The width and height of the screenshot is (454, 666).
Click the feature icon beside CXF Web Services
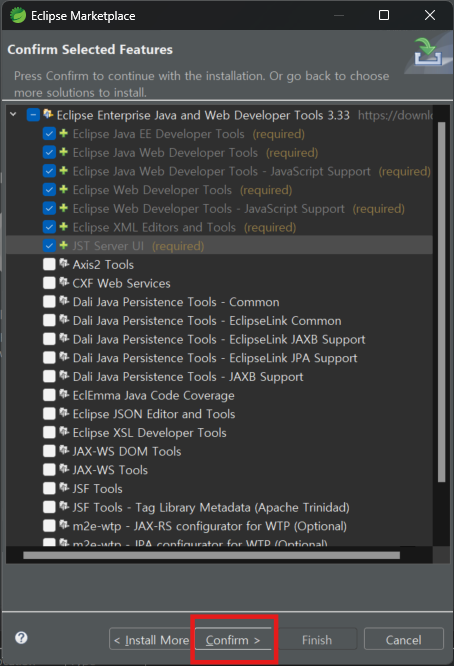(x=64, y=282)
